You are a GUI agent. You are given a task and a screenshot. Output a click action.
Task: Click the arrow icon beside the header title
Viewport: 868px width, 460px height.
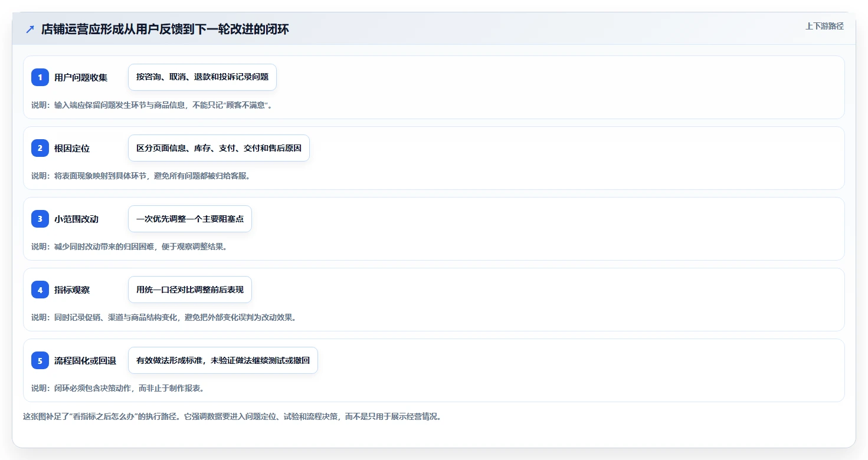[30, 29]
